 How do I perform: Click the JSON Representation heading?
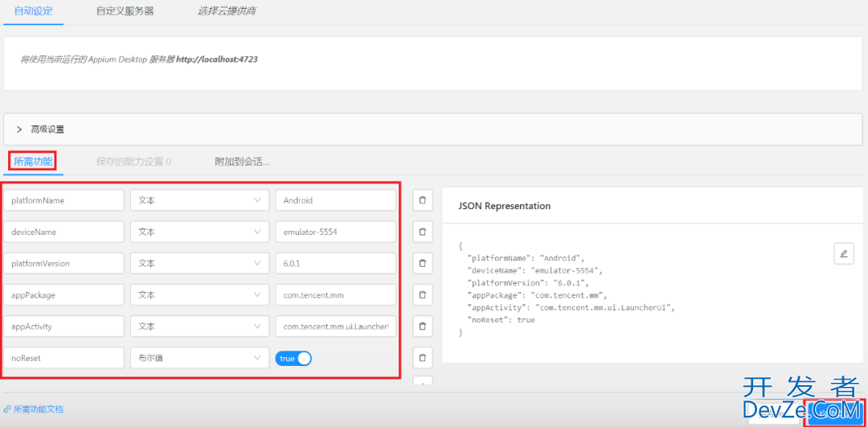point(504,206)
